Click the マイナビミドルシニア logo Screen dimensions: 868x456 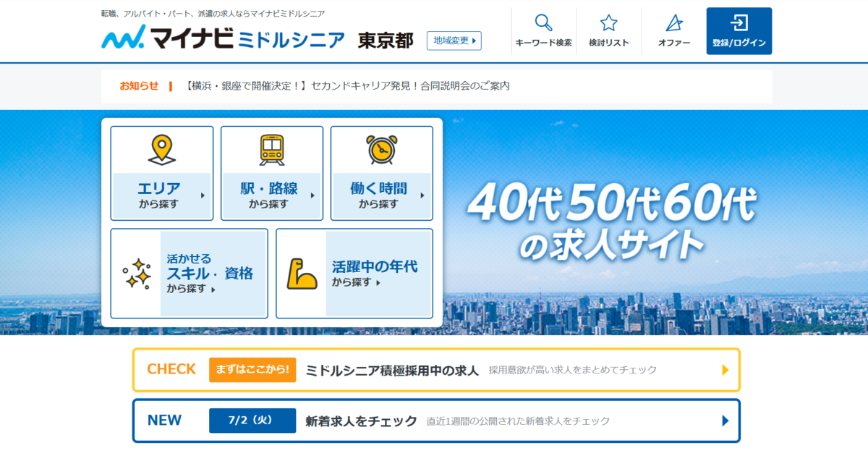223,38
